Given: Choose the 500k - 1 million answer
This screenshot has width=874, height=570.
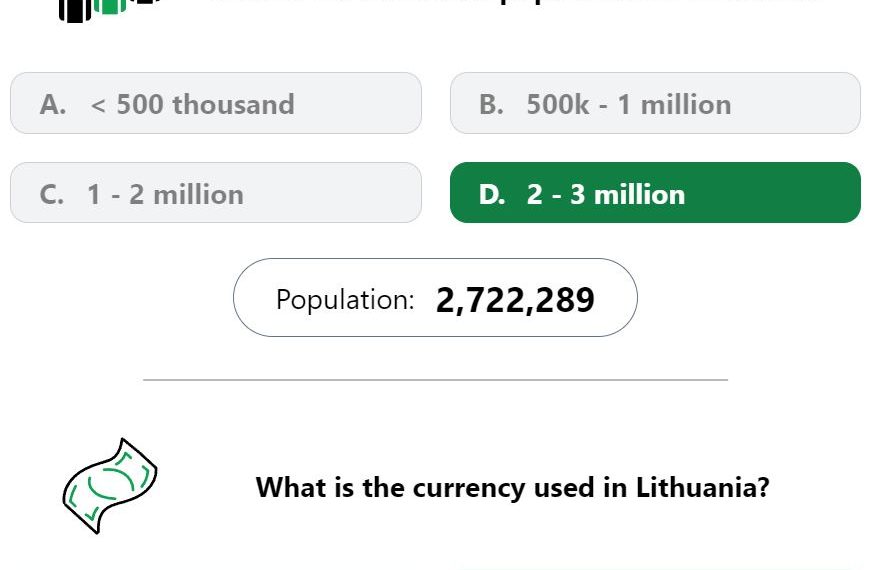Looking at the screenshot, I should 655,103.
